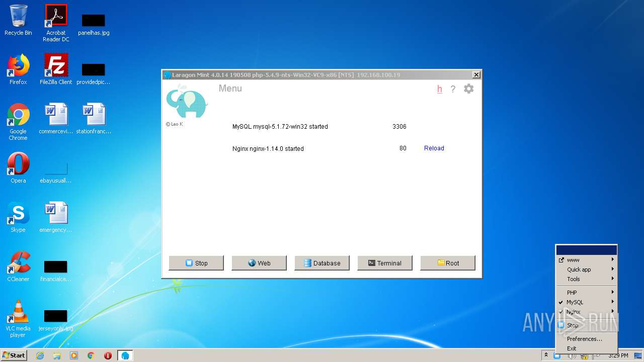Click the Reload link for Nginx
The width and height of the screenshot is (644, 362).
[434, 148]
